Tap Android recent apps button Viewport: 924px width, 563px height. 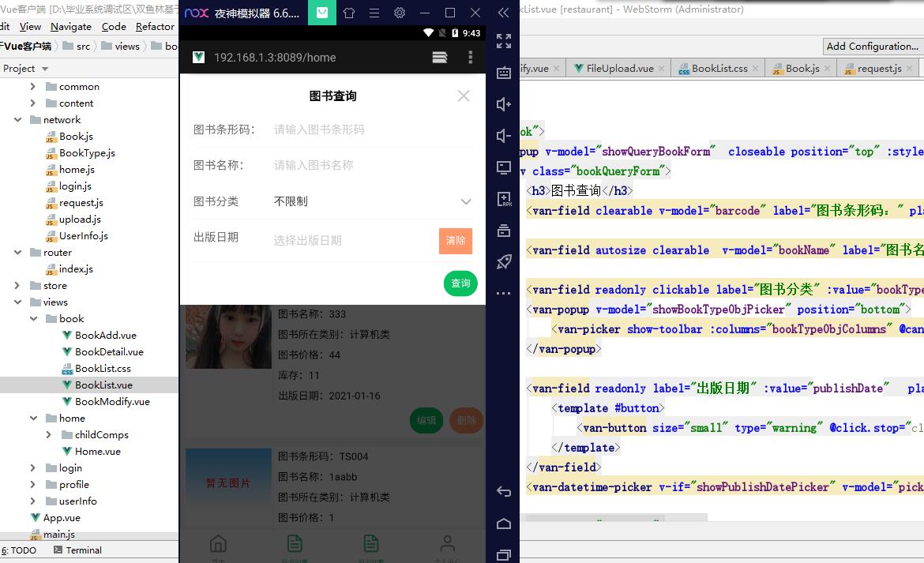coord(503,555)
